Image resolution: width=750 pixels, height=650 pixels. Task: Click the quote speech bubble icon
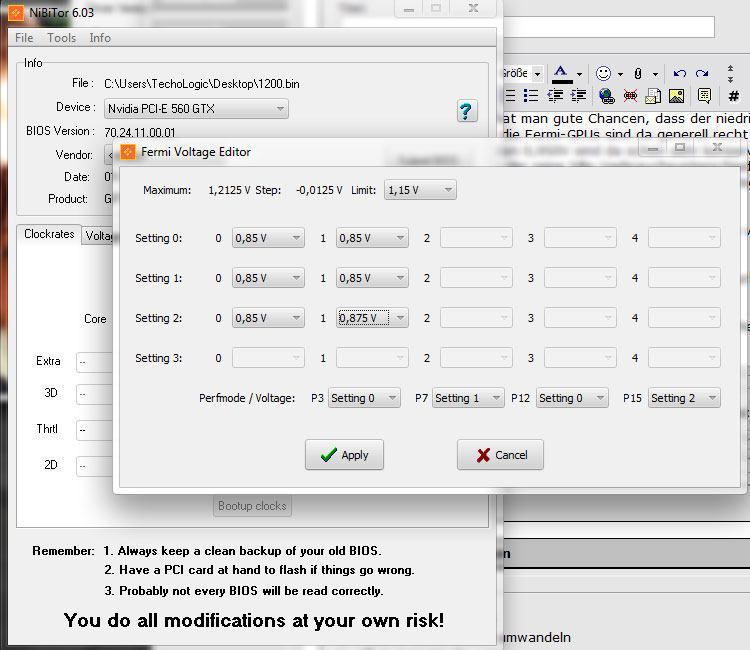tap(704, 96)
